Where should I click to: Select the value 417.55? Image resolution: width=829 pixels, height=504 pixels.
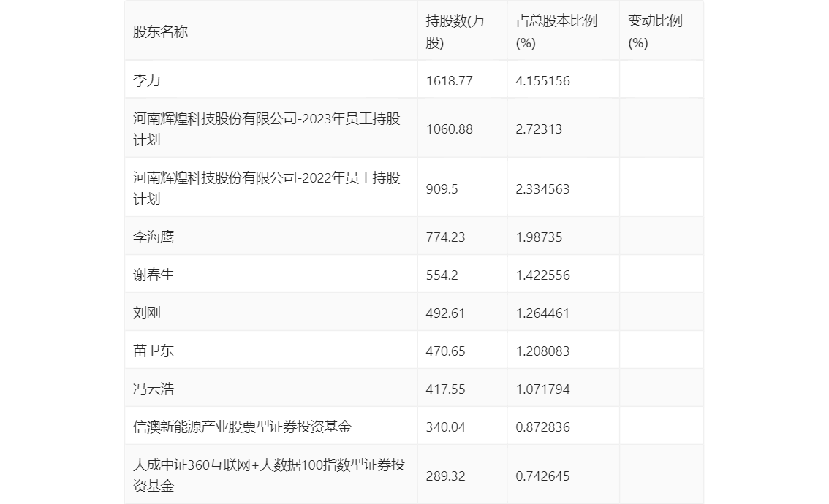(x=445, y=389)
